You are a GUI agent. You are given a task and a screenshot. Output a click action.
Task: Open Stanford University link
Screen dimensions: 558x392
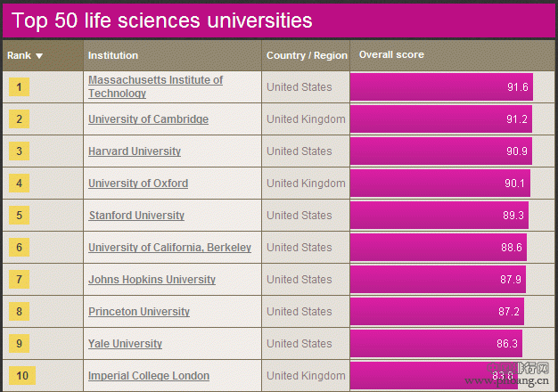(x=136, y=216)
